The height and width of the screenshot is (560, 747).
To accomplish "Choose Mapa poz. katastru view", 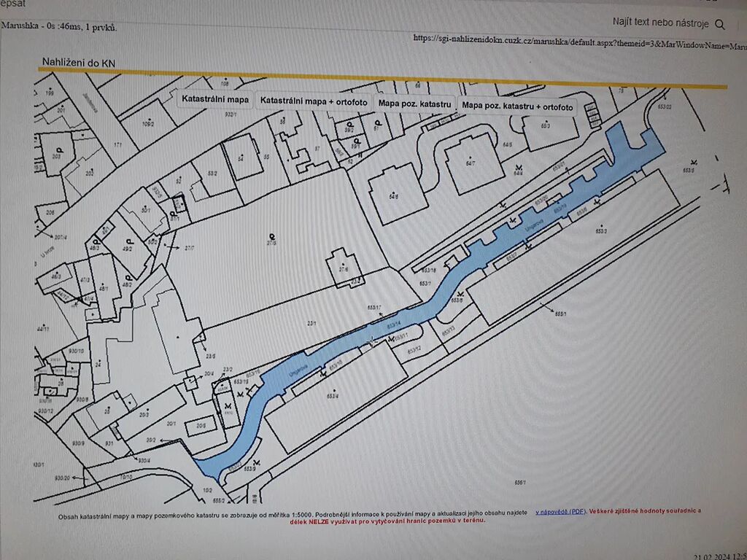I will click(414, 104).
